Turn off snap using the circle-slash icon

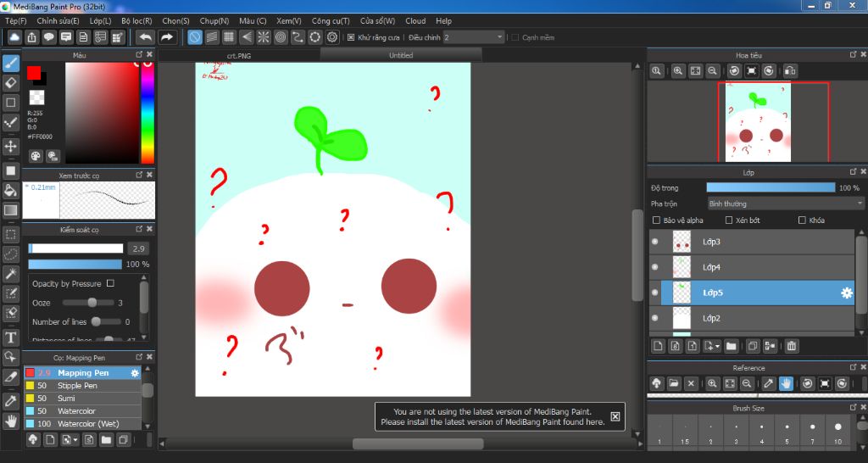click(x=195, y=37)
